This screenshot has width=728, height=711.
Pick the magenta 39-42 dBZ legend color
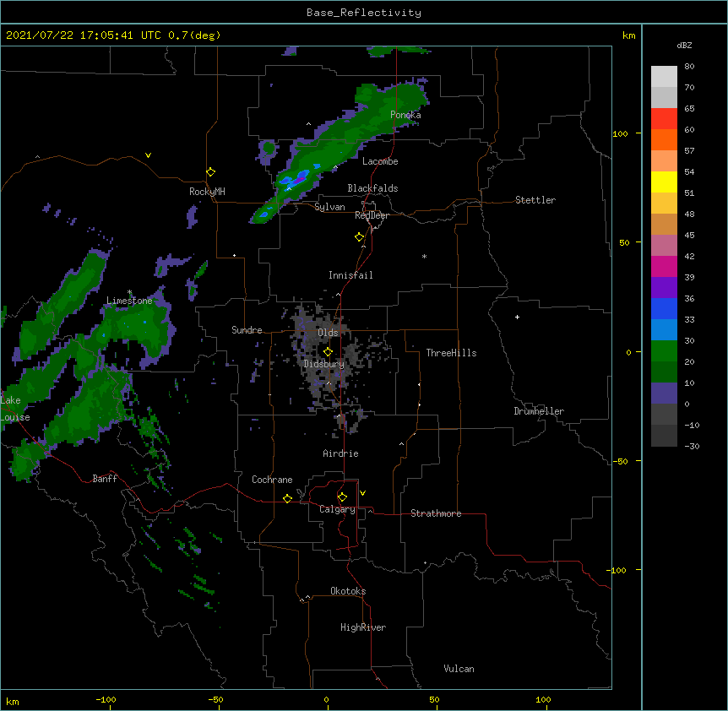tap(664, 266)
